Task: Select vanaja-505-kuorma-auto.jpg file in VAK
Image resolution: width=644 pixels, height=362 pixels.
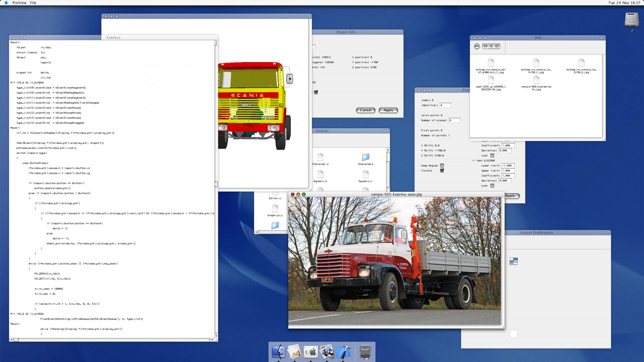Action: tap(536, 80)
